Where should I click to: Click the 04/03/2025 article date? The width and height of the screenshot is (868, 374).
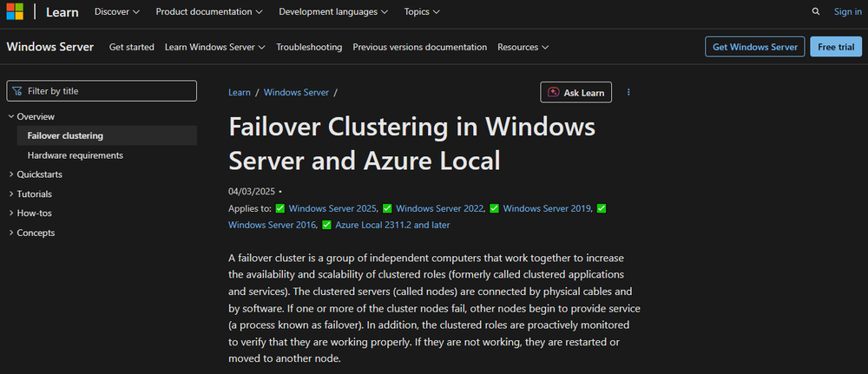point(252,192)
